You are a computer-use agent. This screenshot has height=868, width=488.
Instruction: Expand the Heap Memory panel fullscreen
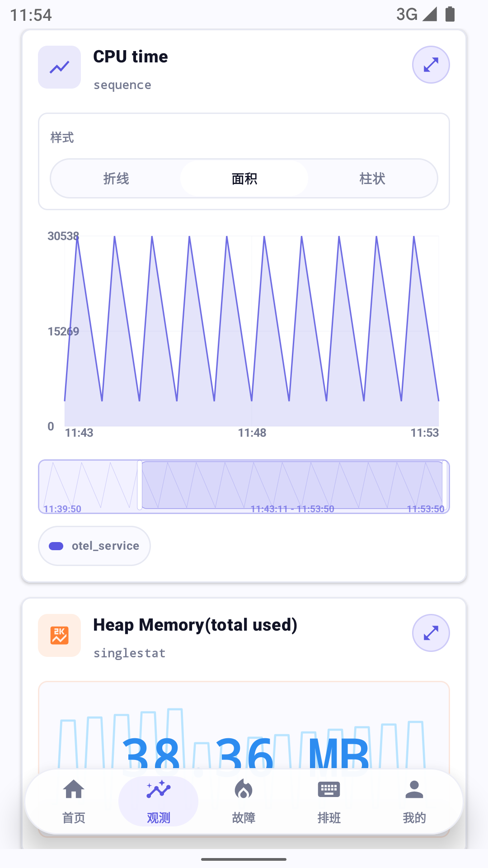pos(431,633)
